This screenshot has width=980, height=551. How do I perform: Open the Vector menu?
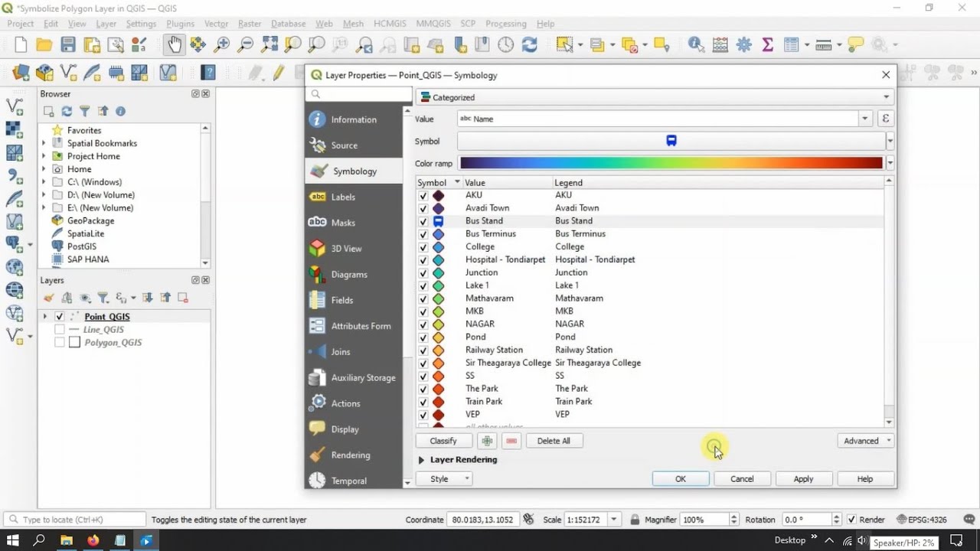point(216,24)
